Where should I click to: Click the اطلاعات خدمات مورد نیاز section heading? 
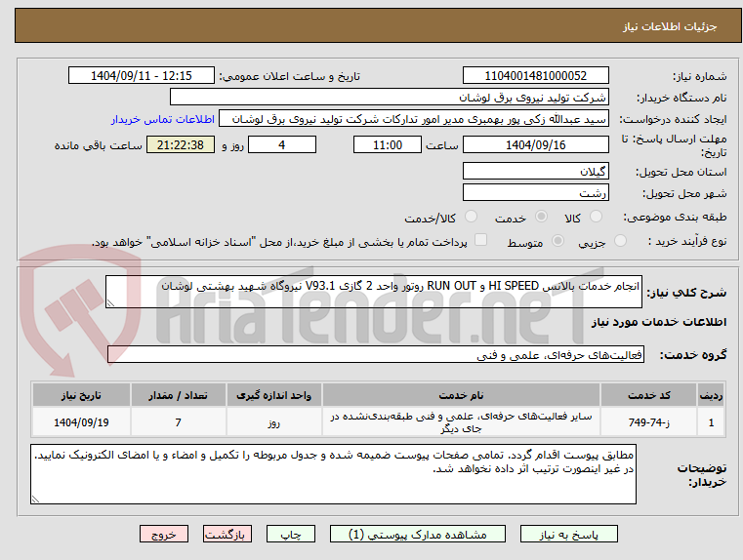pos(659,322)
